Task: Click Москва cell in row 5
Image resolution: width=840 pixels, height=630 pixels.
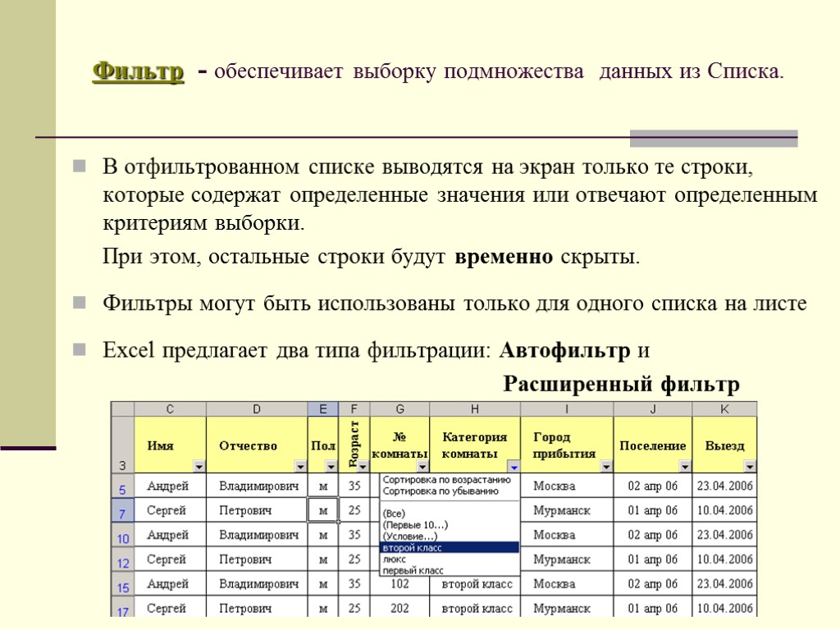Action: click(567, 486)
